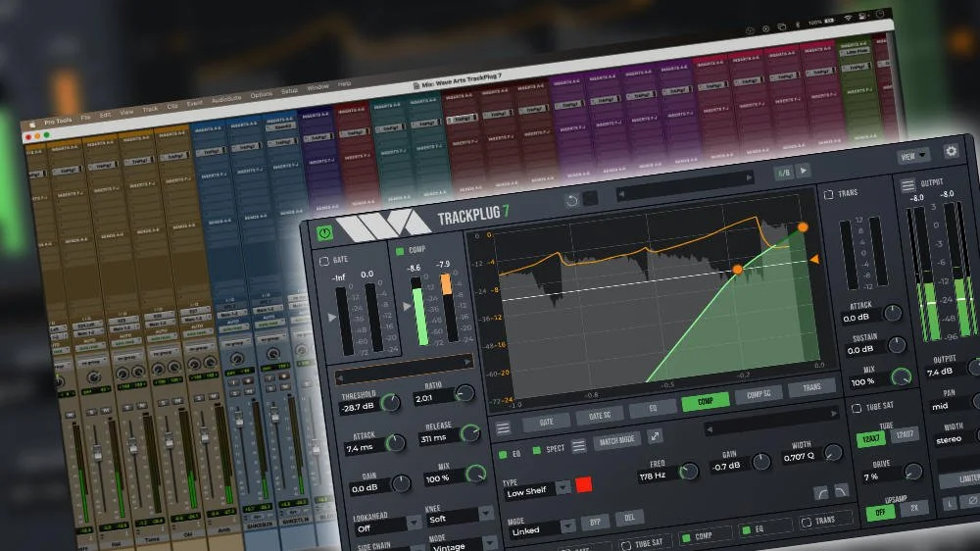The width and height of the screenshot is (980, 551).
Task: Click the Gate meter triangle marker
Action: [x=332, y=317]
